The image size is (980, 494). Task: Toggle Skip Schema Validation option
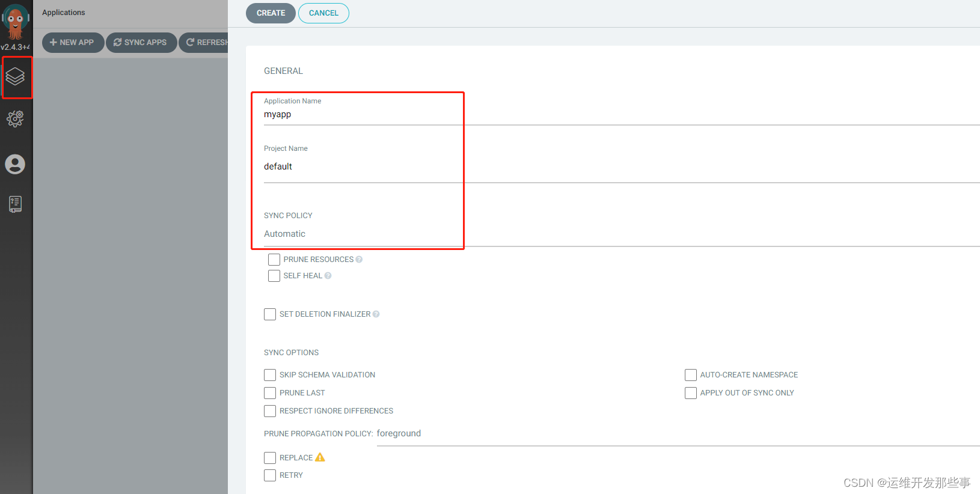[x=270, y=375]
